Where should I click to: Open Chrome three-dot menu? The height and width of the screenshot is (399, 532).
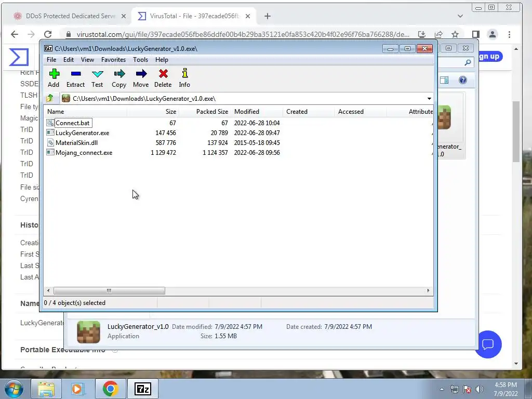pos(509,34)
